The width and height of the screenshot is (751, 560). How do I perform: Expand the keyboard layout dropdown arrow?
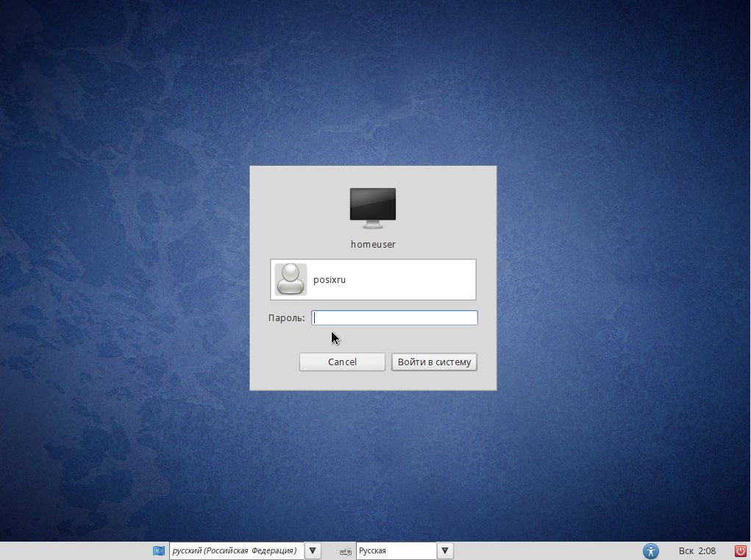tap(445, 551)
